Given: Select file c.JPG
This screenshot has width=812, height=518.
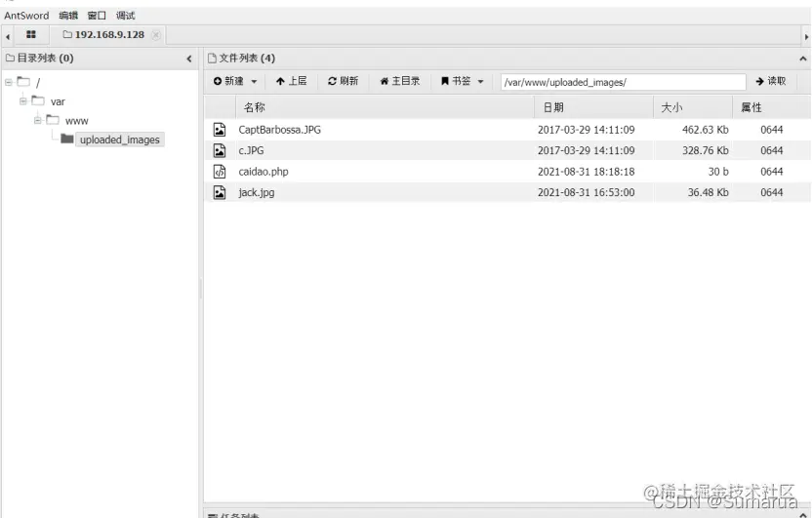Looking at the screenshot, I should [251, 150].
